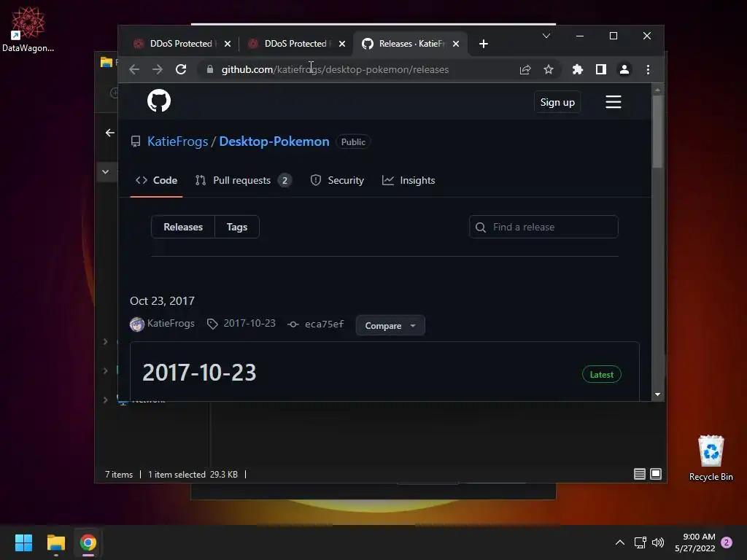The image size is (747, 560).
Task: Close the Releases KatieFrogs tab
Action: click(456, 44)
